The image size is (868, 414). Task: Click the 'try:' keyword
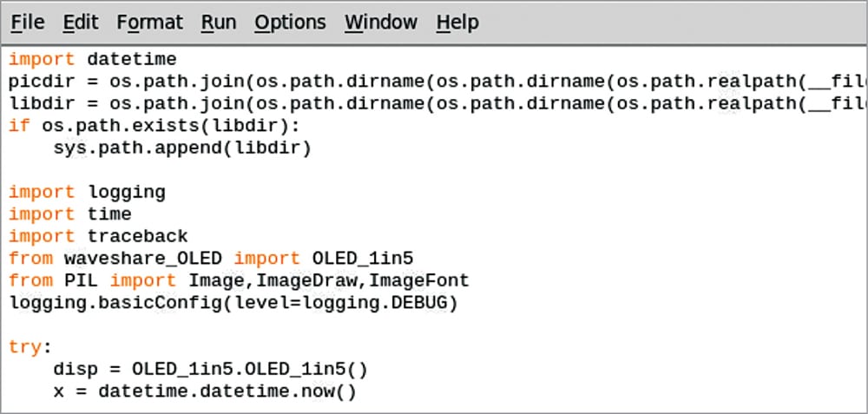point(25,347)
